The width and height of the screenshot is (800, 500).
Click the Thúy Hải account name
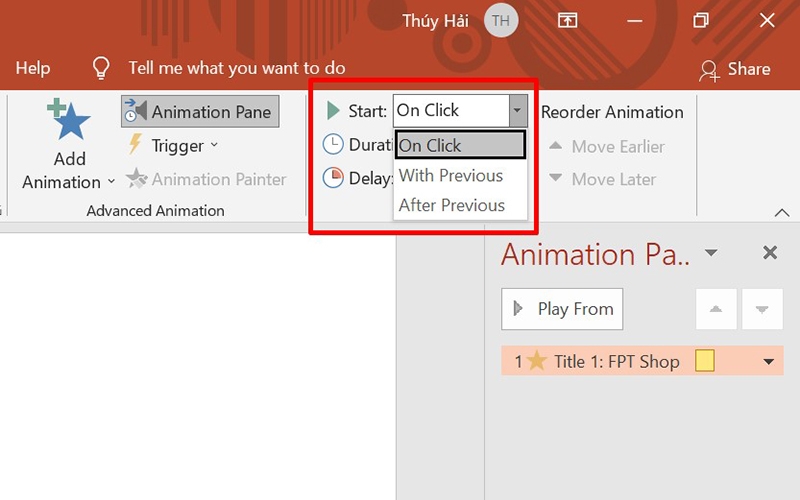(x=435, y=21)
